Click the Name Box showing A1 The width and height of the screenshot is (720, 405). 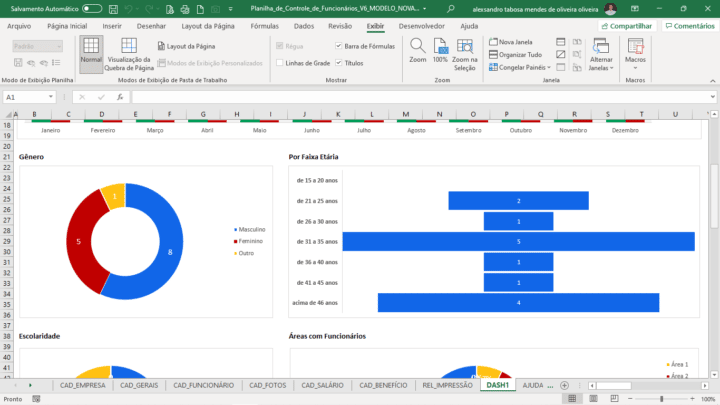click(x=30, y=97)
